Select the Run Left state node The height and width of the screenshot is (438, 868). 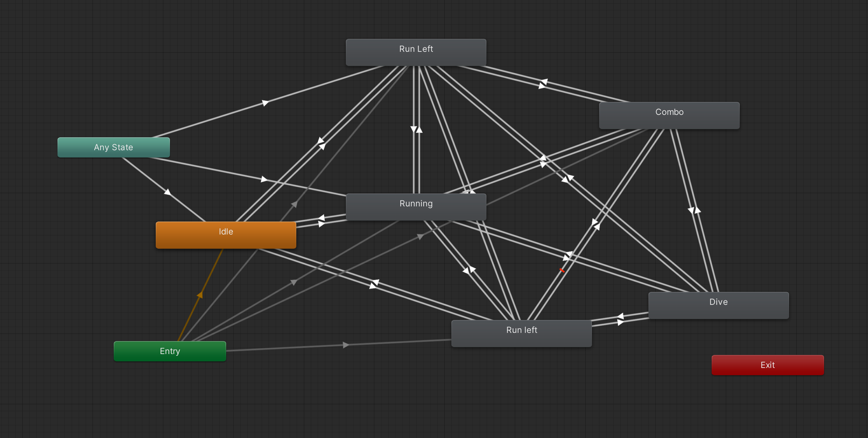pyautogui.click(x=416, y=52)
